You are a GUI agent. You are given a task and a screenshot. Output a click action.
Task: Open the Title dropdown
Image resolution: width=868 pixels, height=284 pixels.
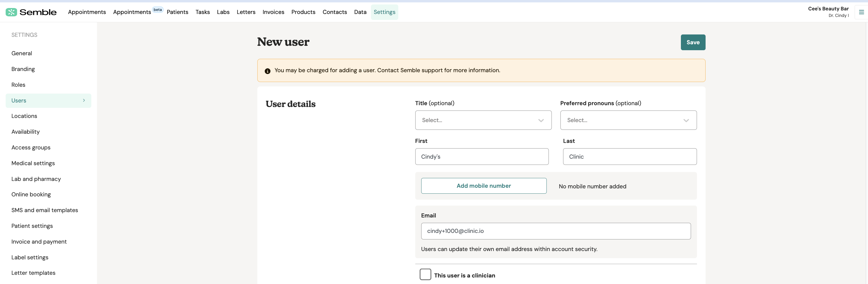point(483,120)
